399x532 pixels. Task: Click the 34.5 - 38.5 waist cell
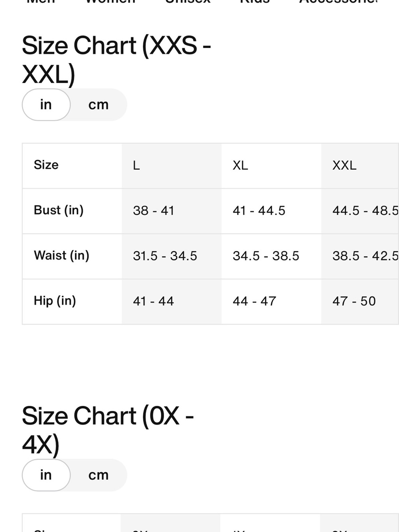coord(271,256)
